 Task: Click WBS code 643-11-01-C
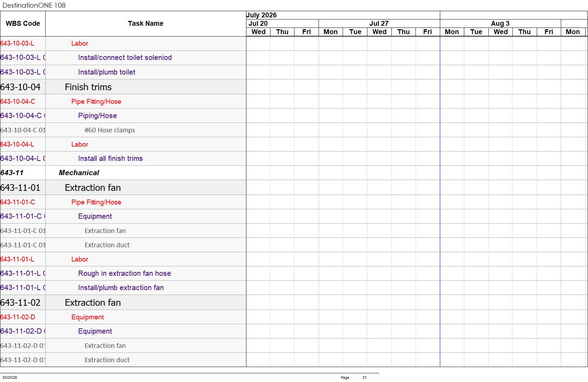[x=17, y=202]
